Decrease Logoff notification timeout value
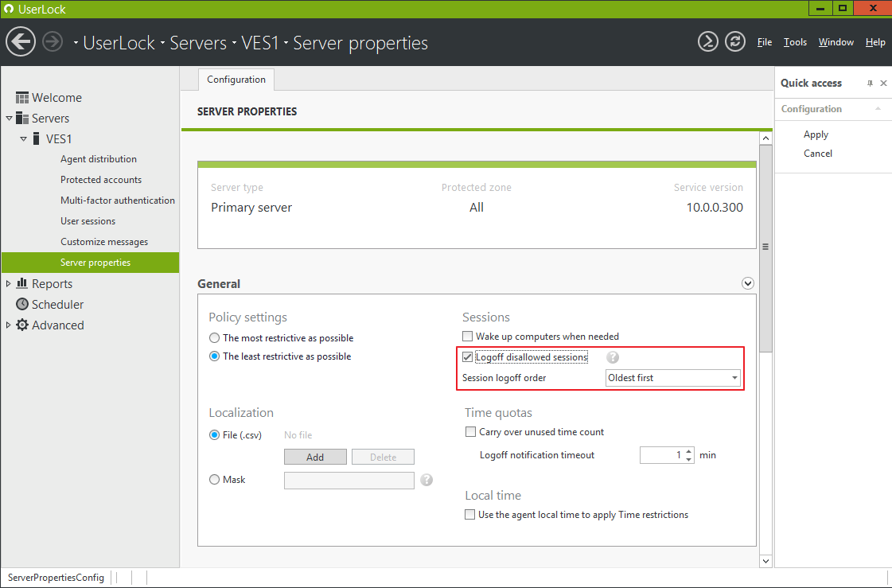Screen dimensions: 892x588 pos(689,459)
